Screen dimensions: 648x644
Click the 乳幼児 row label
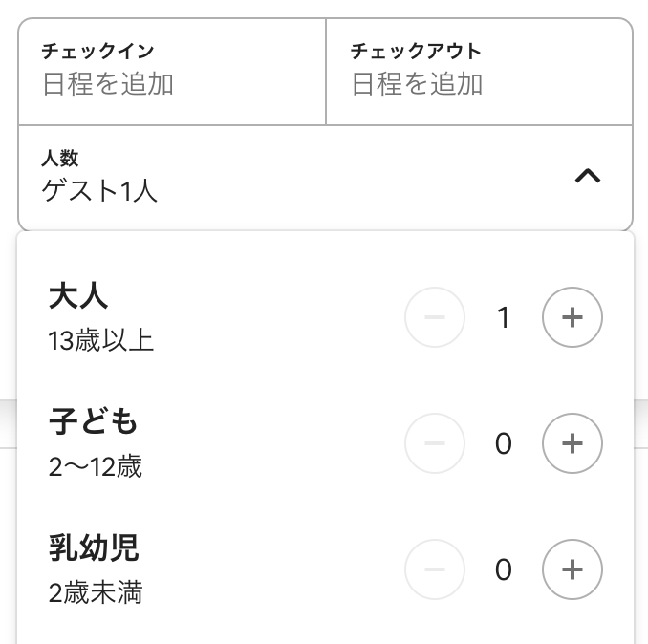(x=94, y=547)
